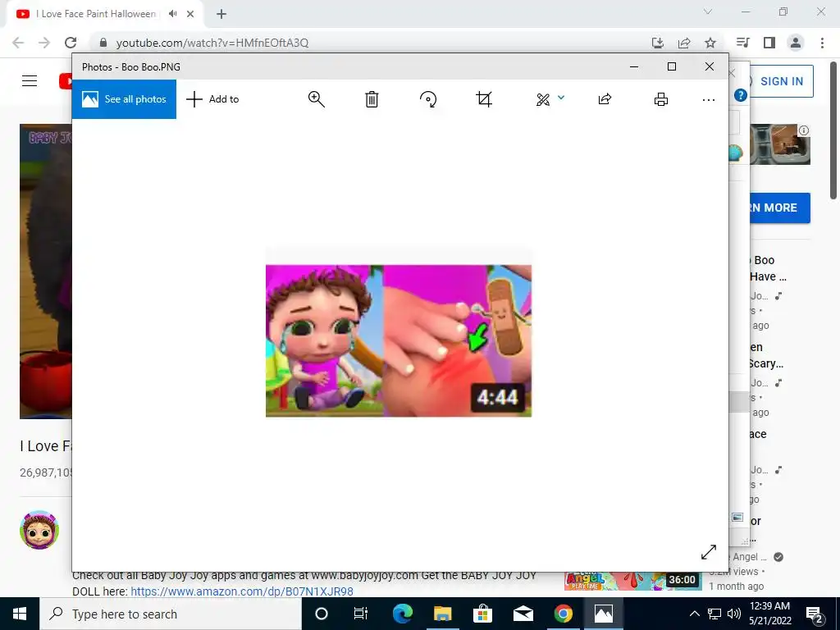Open File Explorer from taskbar

pyautogui.click(x=442, y=614)
